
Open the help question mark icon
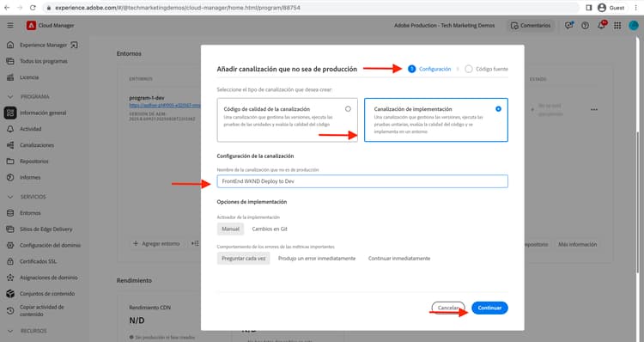(x=585, y=26)
